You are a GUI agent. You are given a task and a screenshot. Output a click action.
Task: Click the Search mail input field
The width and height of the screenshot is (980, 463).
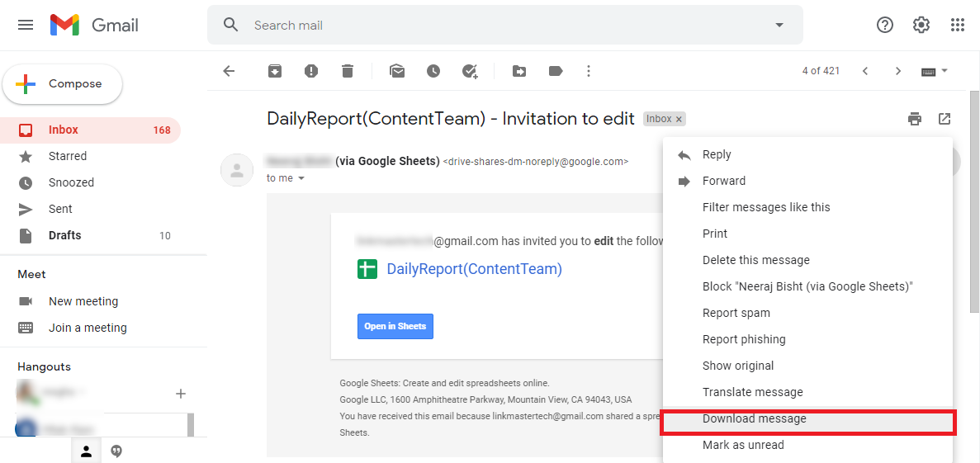coord(506,25)
